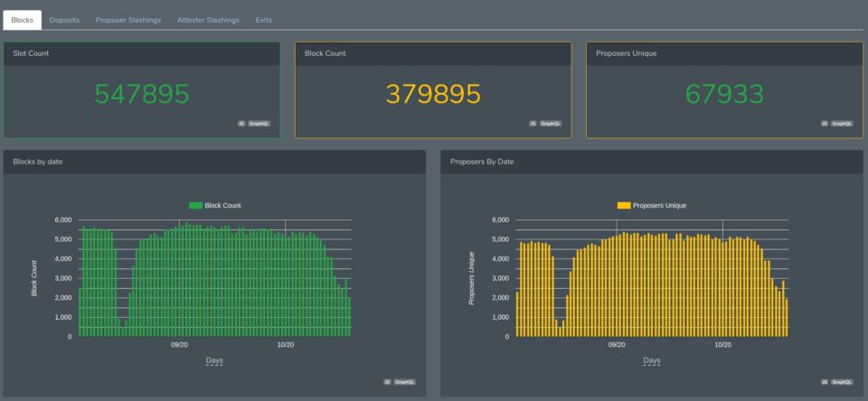
Task: Click first yellow bar in Proposers chart
Action: [517, 314]
